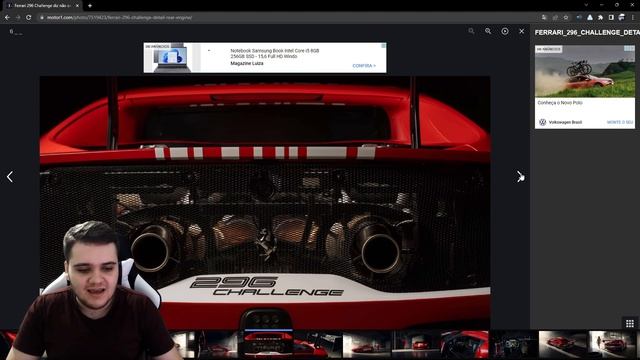This screenshot has height=360, width=640.
Task: Open the browser side panel
Action: coord(611,18)
